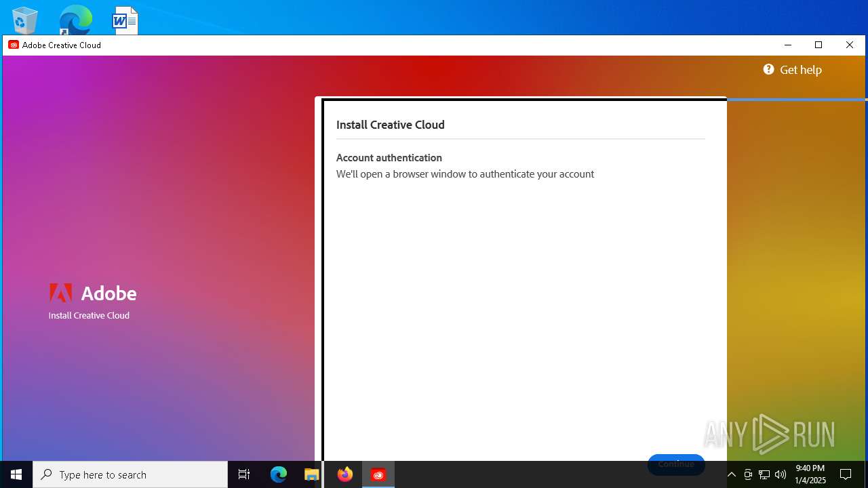Open the volume speaker tray icon
The image size is (868, 488).
point(781,474)
